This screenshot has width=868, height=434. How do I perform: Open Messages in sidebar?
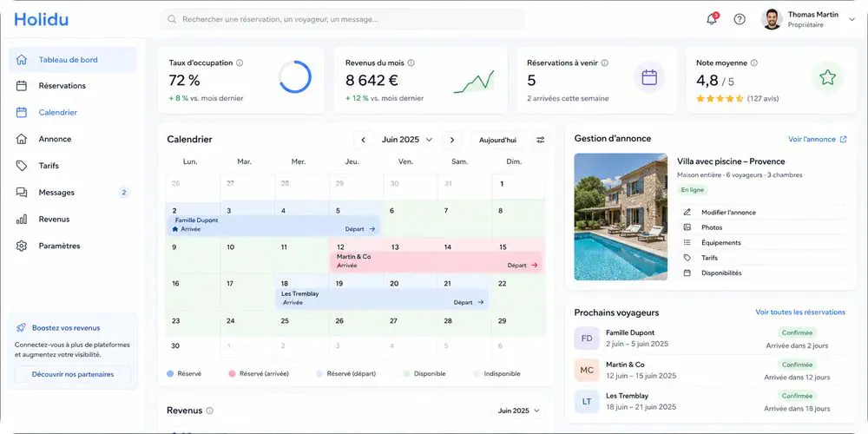coord(73,193)
